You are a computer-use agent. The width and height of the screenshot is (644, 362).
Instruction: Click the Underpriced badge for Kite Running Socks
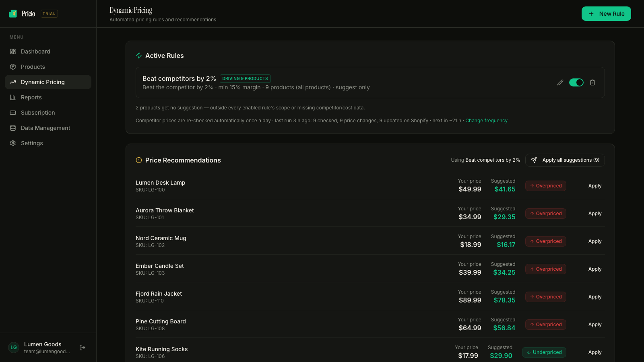point(544,352)
